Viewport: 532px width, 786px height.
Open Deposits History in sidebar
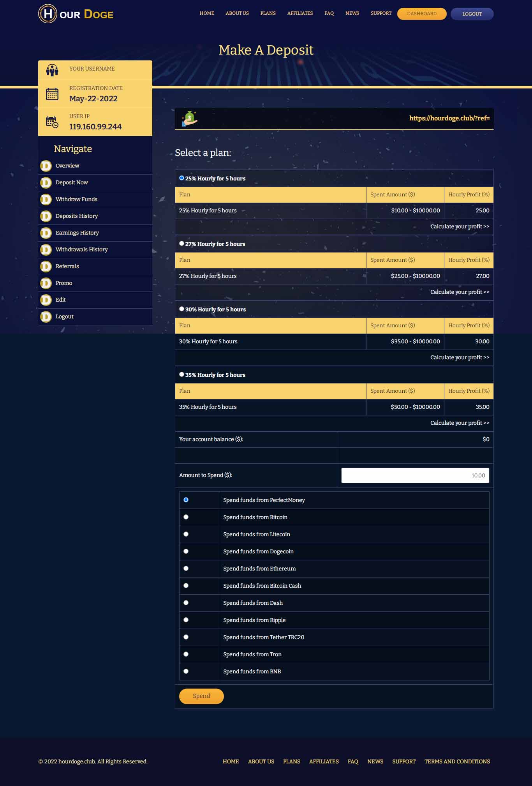[x=77, y=216]
